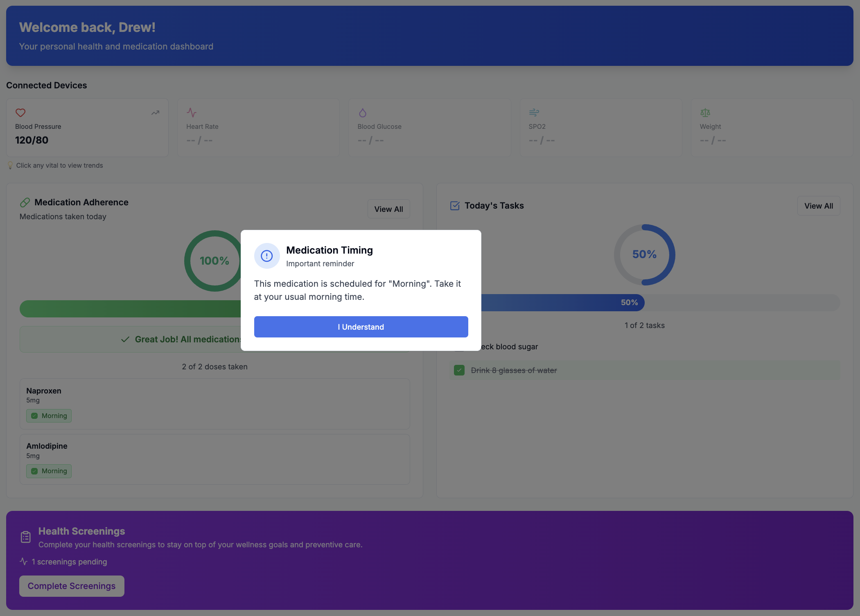Select the weight scale icon
Viewport: 860px width, 616px height.
(706, 112)
